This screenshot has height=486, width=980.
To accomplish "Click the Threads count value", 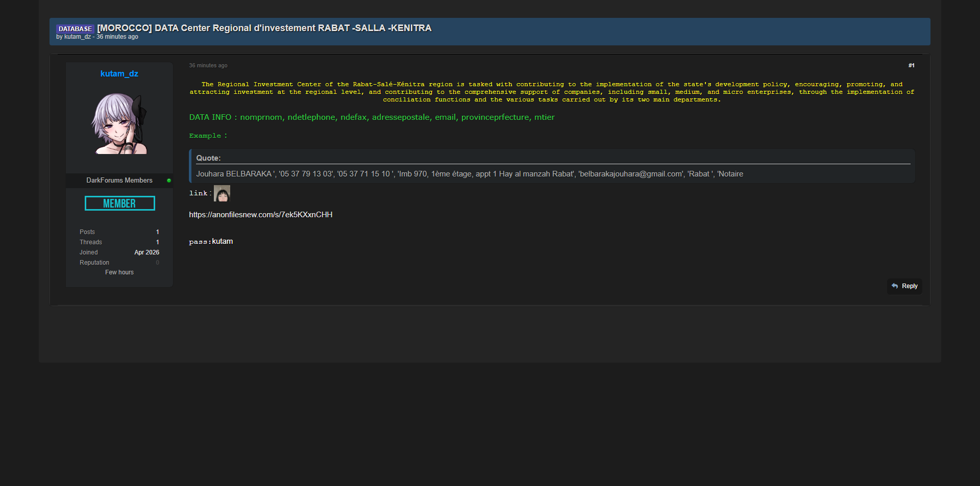I will point(157,242).
